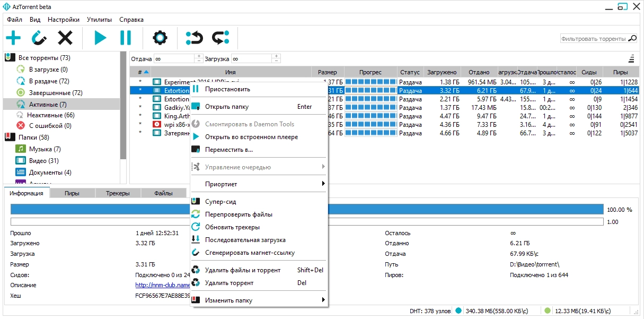Select Все торренты (73) in sidebar
The width and height of the screenshot is (644, 319).
tap(44, 58)
